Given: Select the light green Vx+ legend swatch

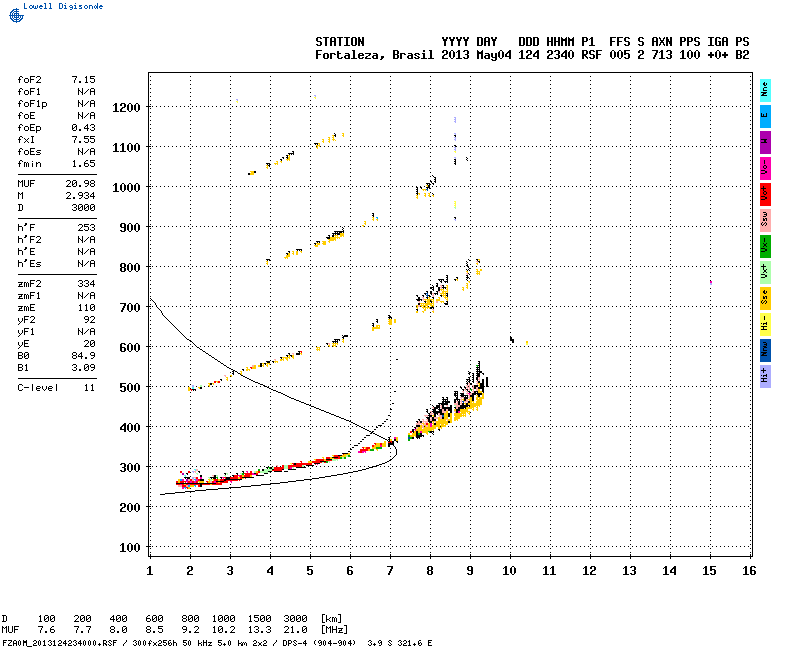Looking at the screenshot, I should coord(765,271).
